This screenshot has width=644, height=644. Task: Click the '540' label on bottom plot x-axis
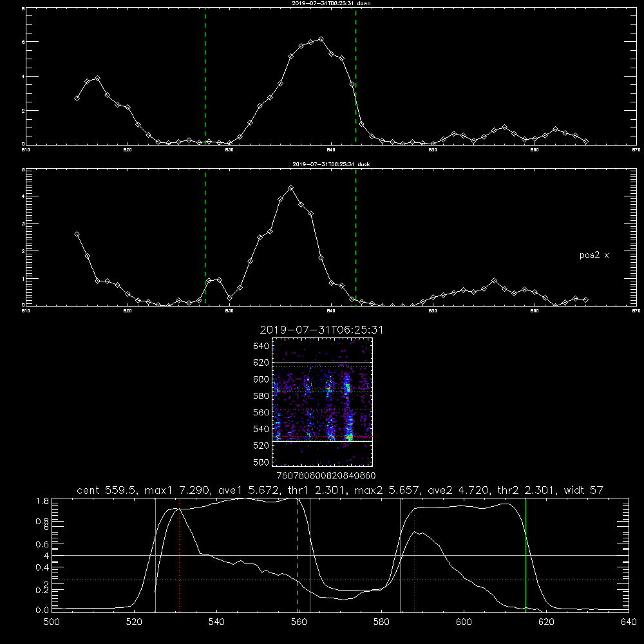[216, 622]
